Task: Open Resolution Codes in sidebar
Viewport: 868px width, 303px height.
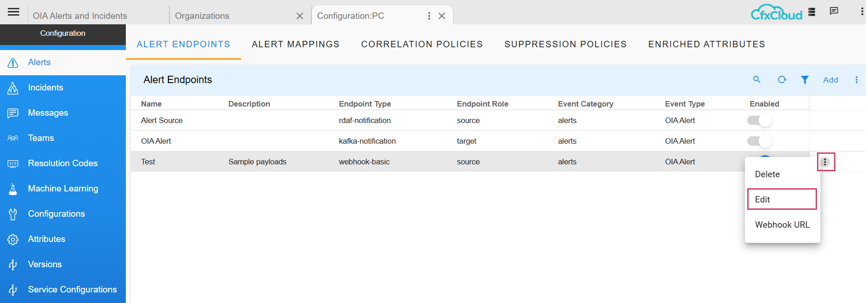Action: pos(62,163)
